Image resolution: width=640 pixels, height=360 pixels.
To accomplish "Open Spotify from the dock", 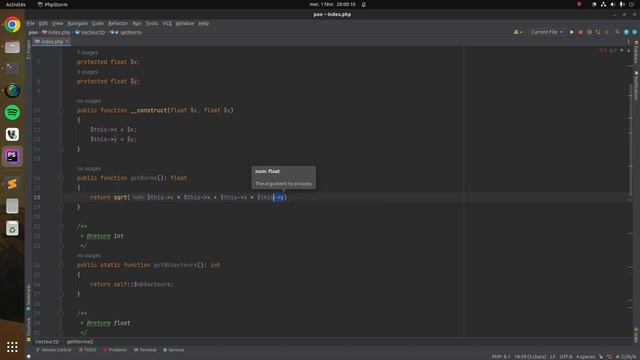I will click(x=12, y=112).
